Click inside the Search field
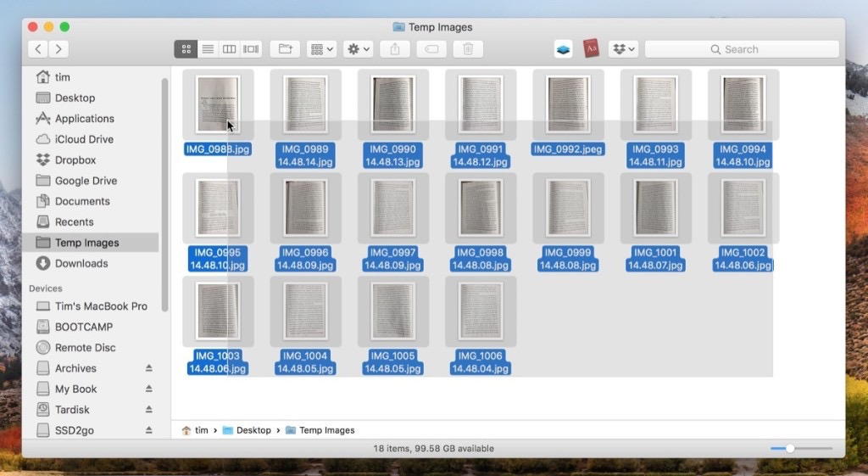This screenshot has width=868, height=476. click(742, 49)
